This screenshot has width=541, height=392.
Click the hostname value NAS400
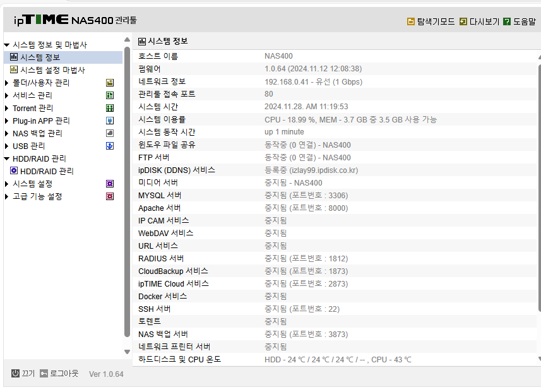click(278, 56)
